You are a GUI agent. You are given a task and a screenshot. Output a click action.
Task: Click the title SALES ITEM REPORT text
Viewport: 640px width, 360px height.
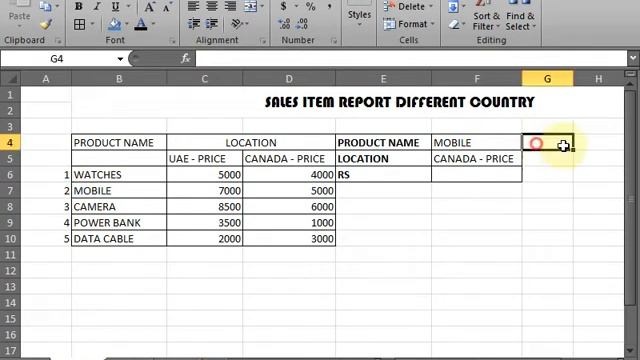[400, 102]
